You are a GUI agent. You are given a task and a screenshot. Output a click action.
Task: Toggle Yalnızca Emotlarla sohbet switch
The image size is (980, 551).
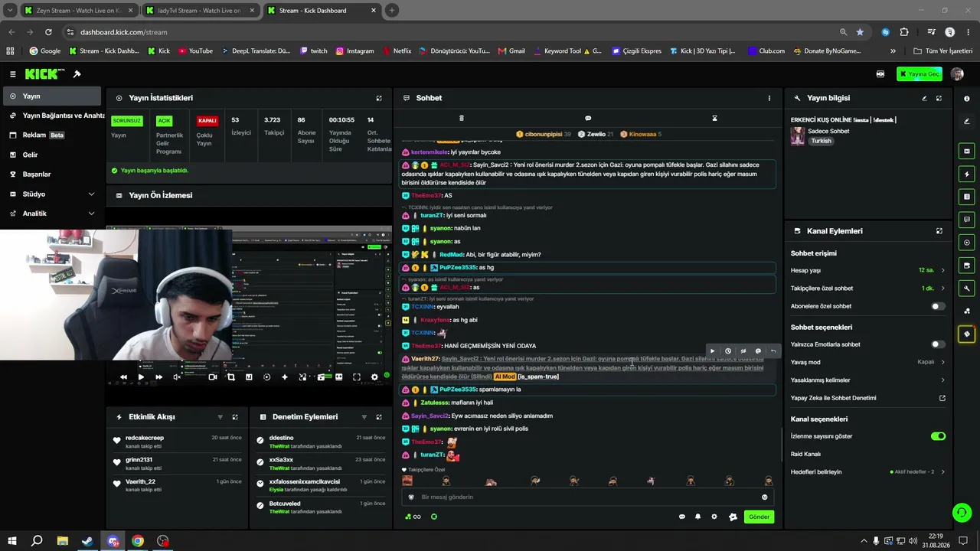point(938,344)
